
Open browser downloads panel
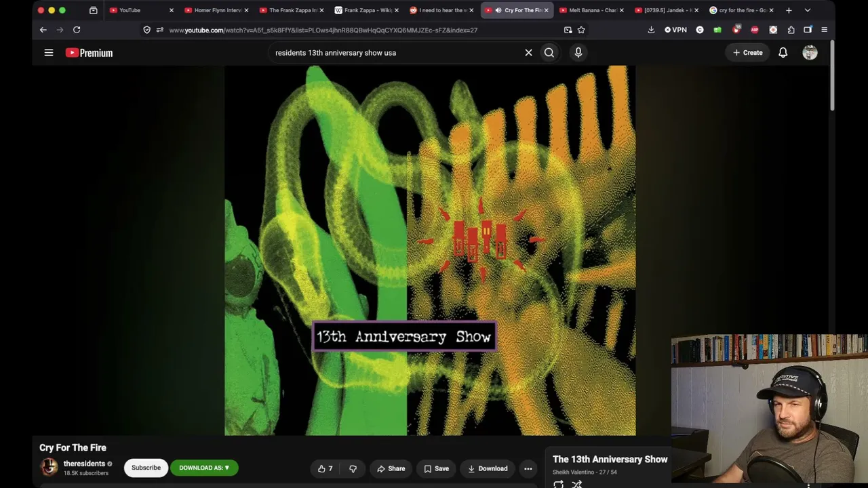(x=651, y=30)
